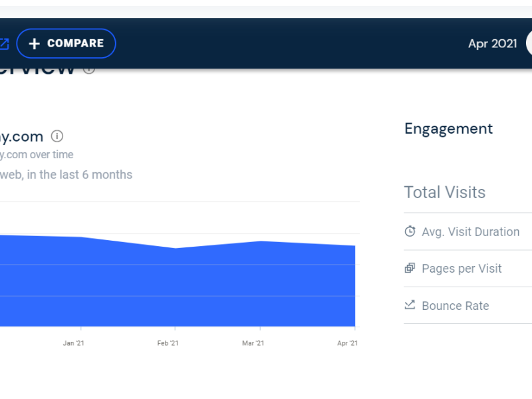Select the Bounce Rate label
The height and width of the screenshot is (399, 532).
pyautogui.click(x=455, y=306)
